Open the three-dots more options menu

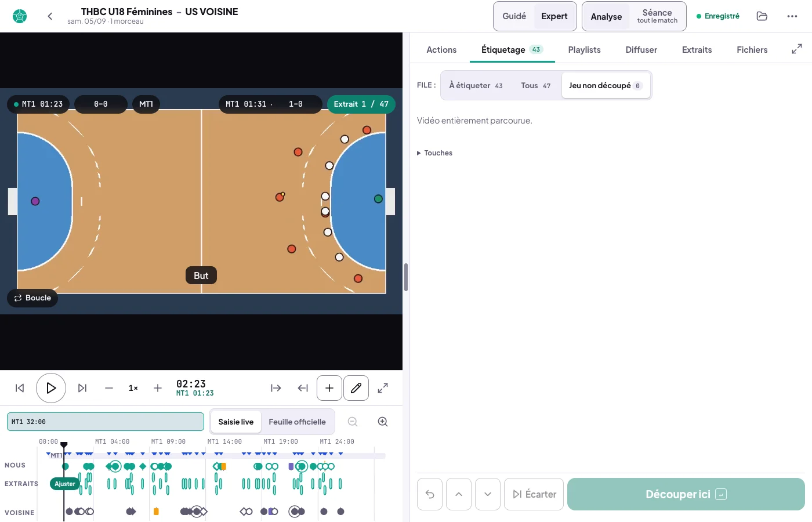pos(792,16)
